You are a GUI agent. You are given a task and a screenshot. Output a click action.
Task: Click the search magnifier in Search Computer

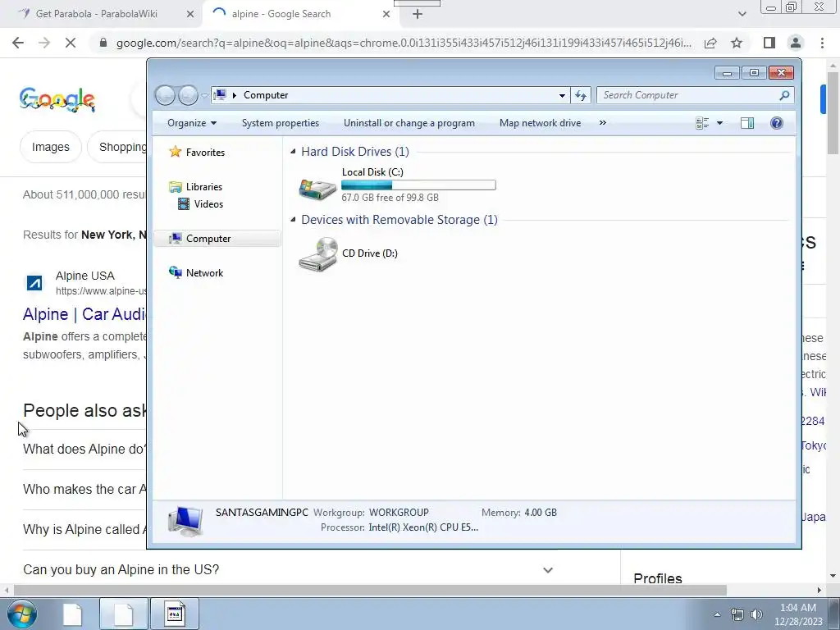pyautogui.click(x=784, y=95)
